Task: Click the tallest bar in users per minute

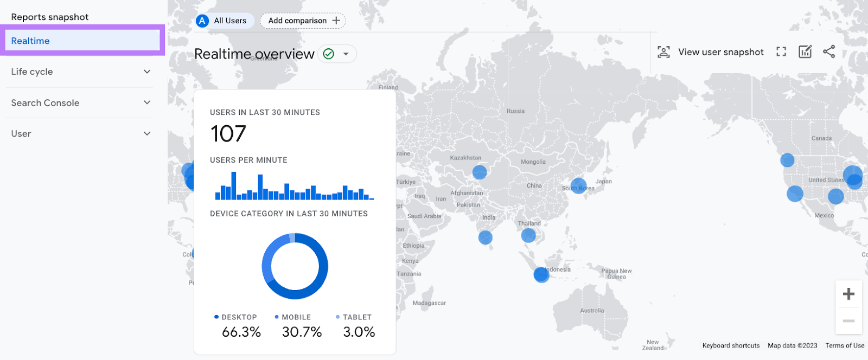Action: (234, 185)
